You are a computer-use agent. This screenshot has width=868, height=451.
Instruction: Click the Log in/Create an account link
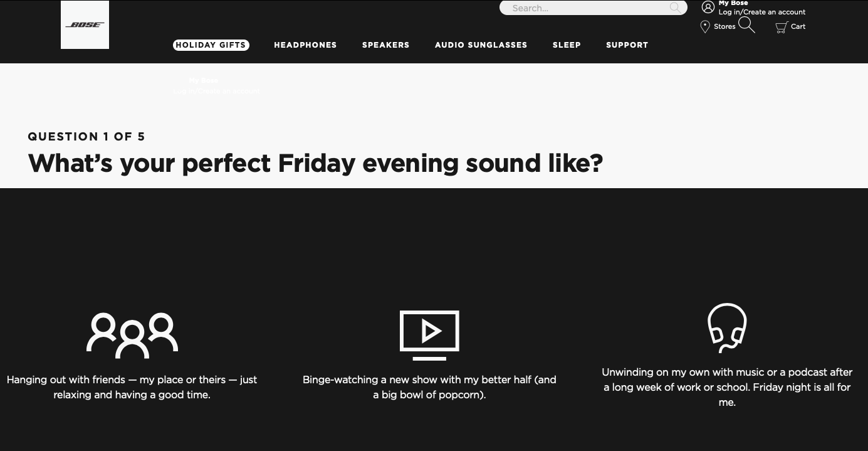tap(762, 12)
